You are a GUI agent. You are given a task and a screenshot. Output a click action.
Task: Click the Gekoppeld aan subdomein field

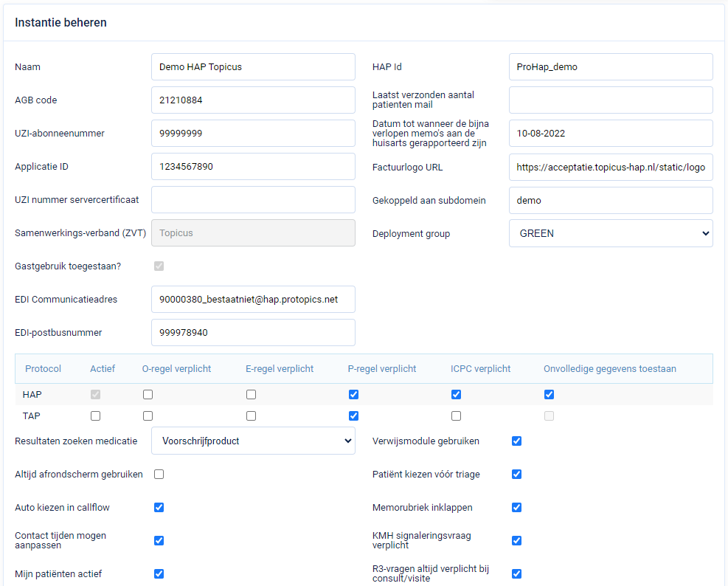[611, 200]
